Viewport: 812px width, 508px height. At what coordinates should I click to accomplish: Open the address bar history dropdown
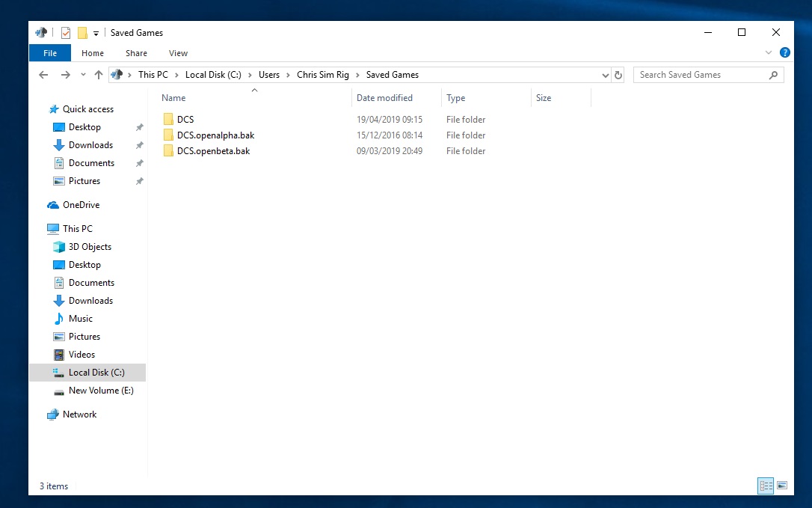click(606, 75)
